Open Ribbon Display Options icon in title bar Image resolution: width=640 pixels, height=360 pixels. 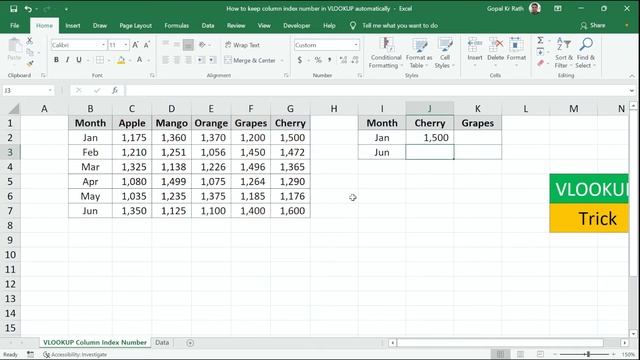coord(558,9)
